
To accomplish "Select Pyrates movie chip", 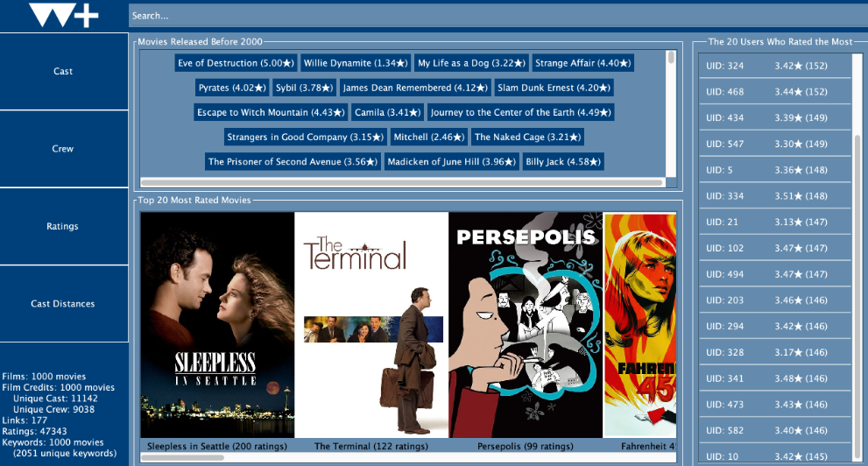I will click(x=232, y=88).
